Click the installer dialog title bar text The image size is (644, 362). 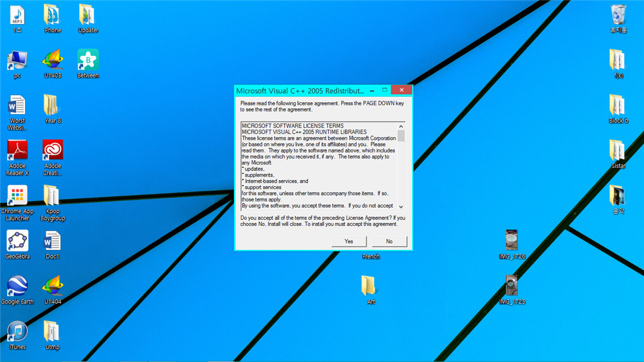point(300,91)
